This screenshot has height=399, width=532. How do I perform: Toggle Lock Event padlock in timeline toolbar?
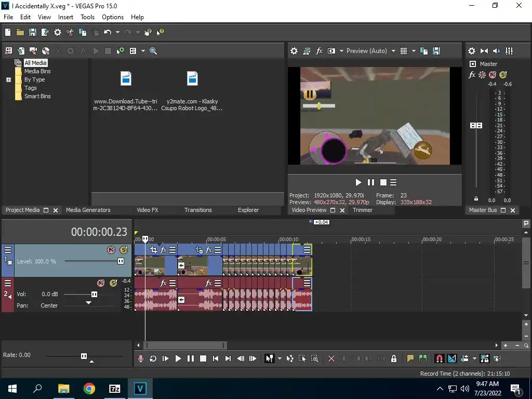point(394,358)
